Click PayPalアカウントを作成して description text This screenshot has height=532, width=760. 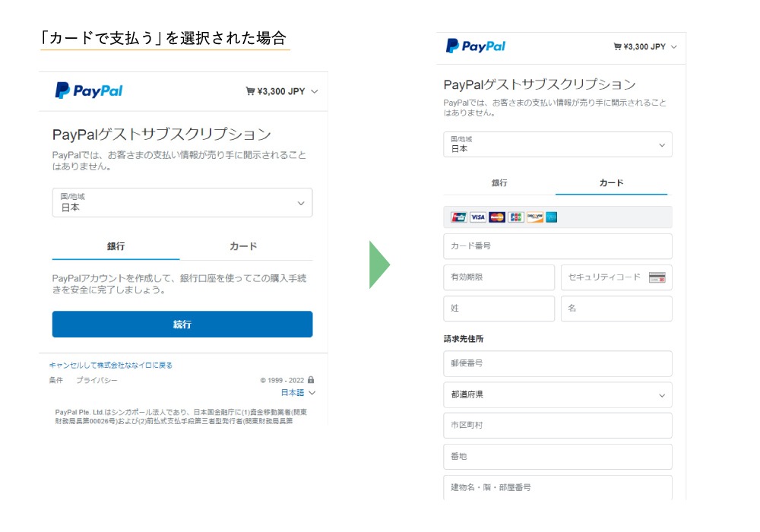[x=179, y=284]
